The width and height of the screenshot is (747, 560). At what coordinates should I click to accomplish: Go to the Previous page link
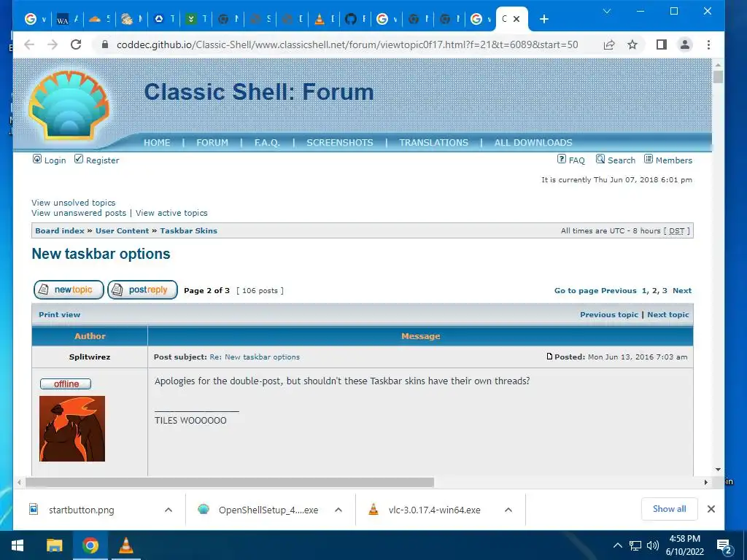pyautogui.click(x=619, y=290)
